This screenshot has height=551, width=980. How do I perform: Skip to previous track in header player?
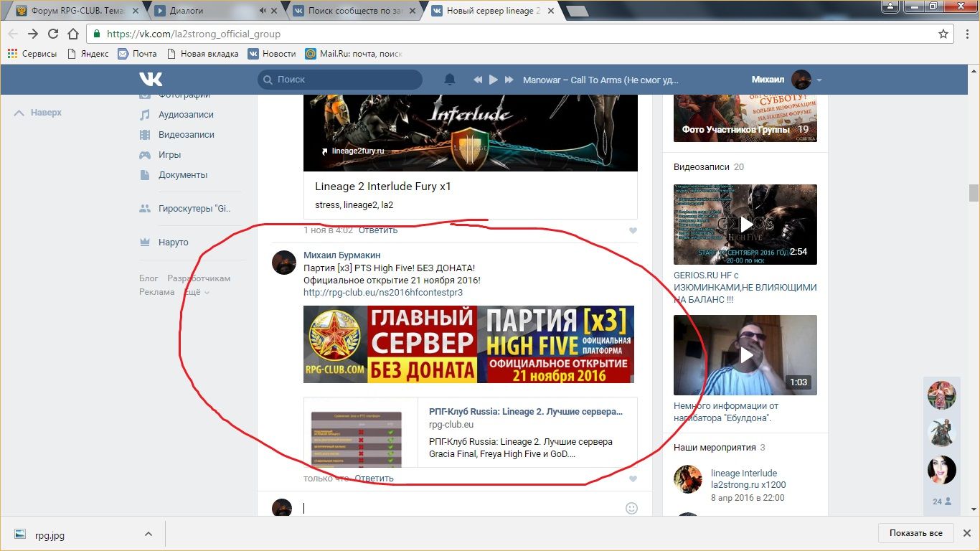(x=478, y=80)
